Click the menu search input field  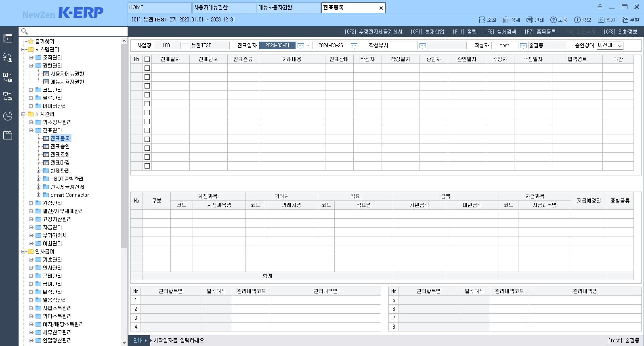pyautogui.click(x=77, y=32)
